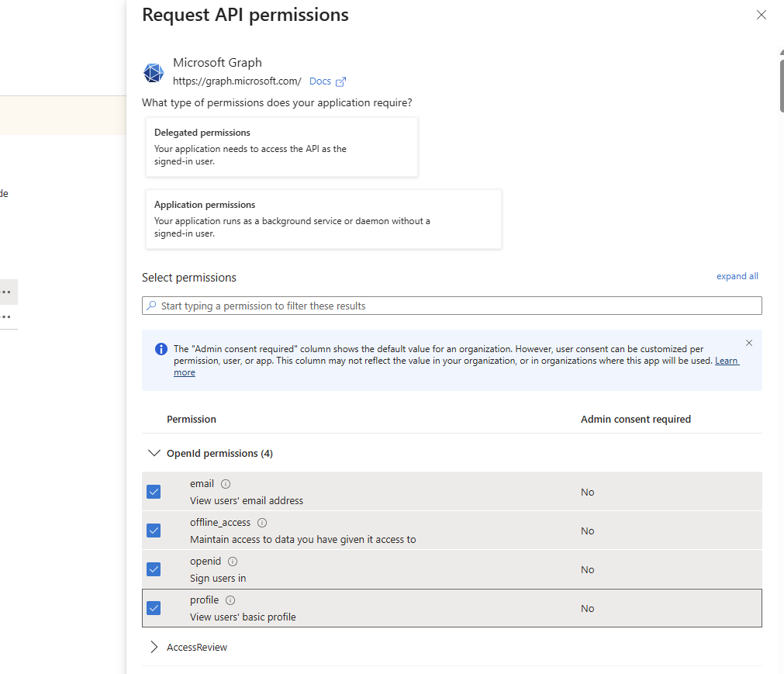
Task: Select the 'Sign users in' description
Action: point(218,578)
